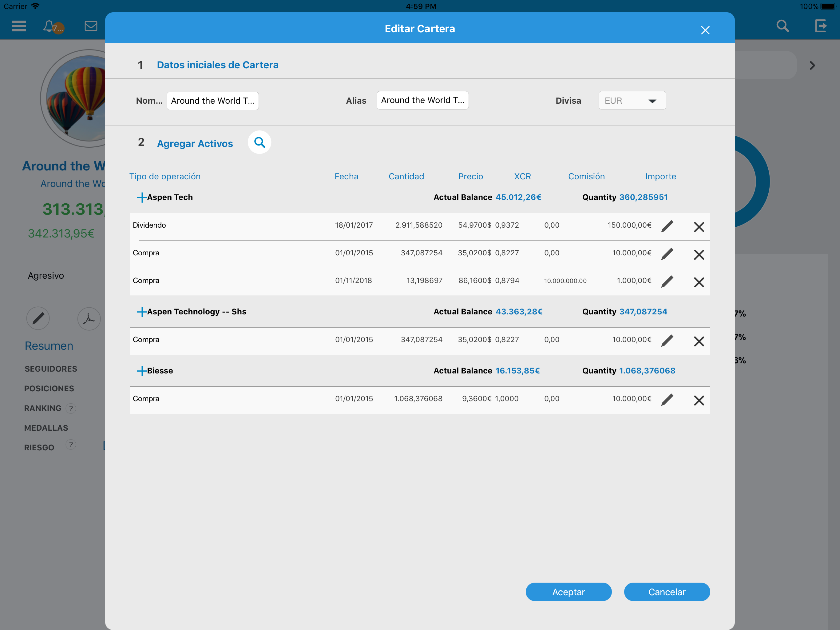Close the Editar Cartera dialog with X

point(705,30)
